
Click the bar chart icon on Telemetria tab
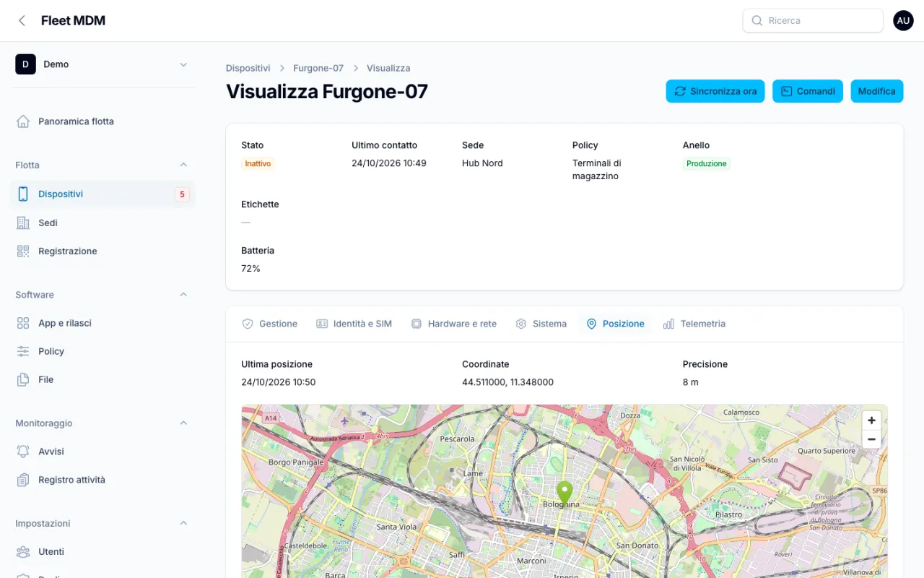pos(669,324)
